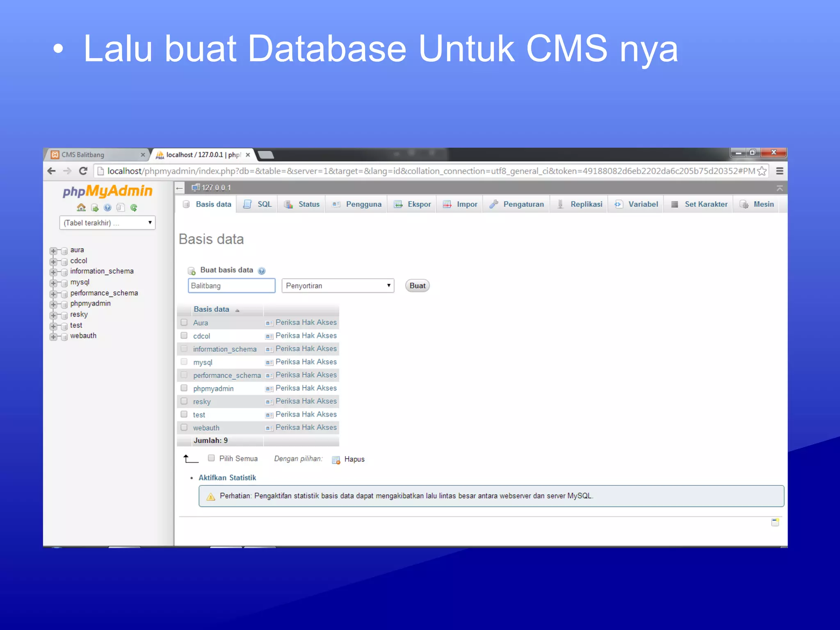Open the help documentation icon in sidebar
Image resolution: width=840 pixels, height=630 pixels.
coord(107,208)
